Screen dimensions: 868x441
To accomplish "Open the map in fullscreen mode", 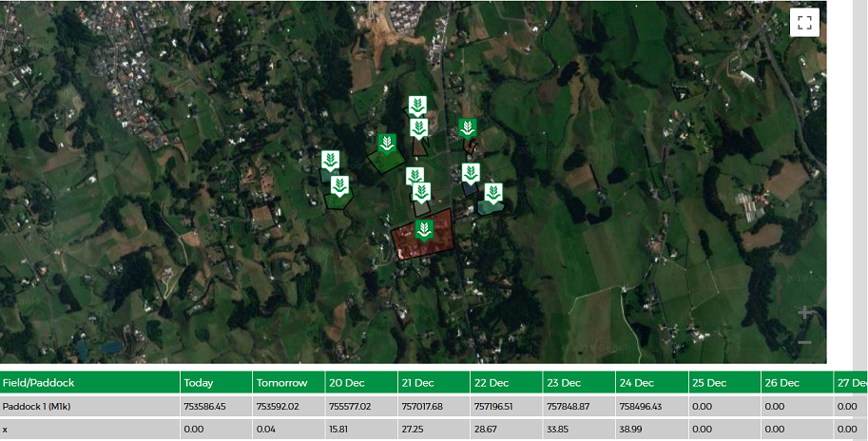I will (x=804, y=23).
